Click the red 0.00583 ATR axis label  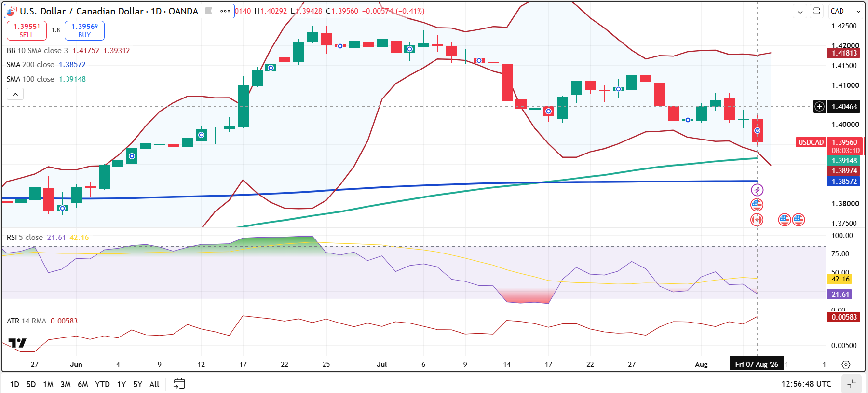pyautogui.click(x=844, y=317)
